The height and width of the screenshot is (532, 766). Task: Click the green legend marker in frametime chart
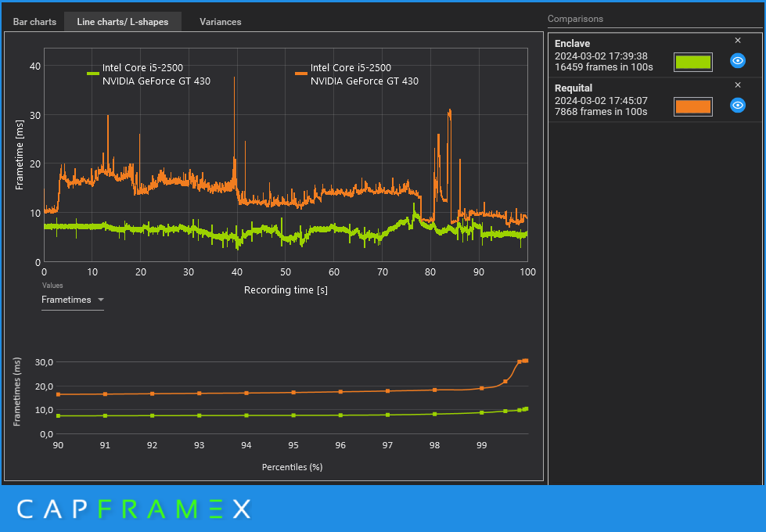click(x=93, y=74)
